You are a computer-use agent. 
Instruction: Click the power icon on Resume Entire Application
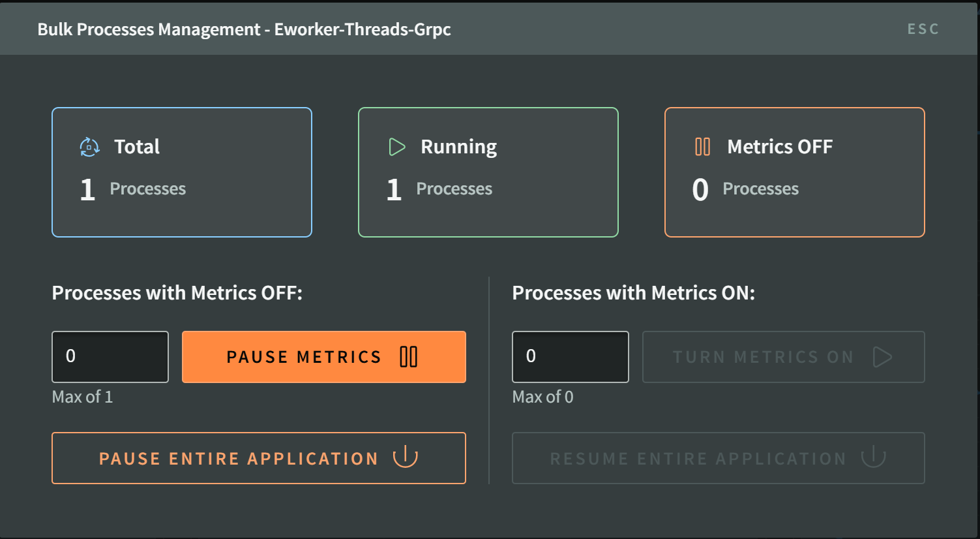click(x=873, y=457)
